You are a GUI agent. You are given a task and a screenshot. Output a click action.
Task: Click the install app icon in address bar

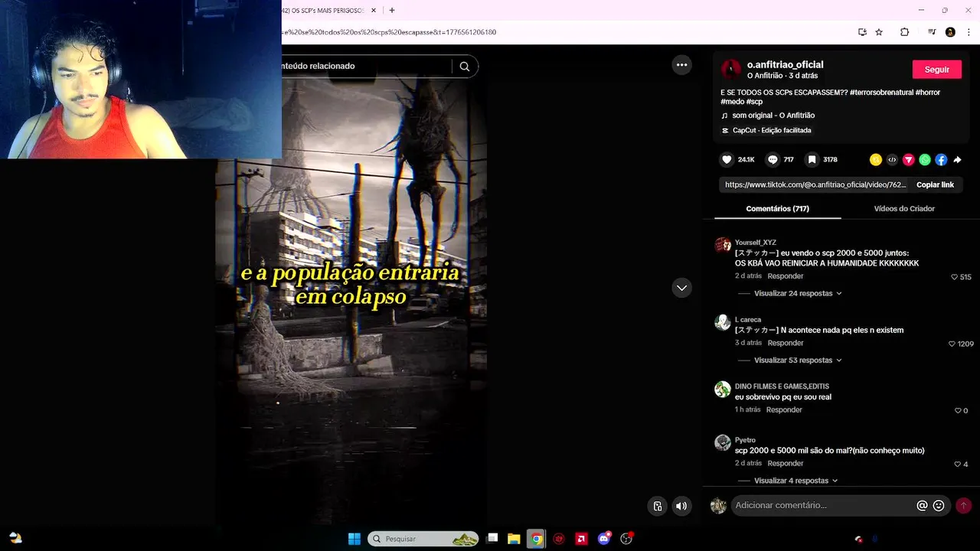(862, 32)
